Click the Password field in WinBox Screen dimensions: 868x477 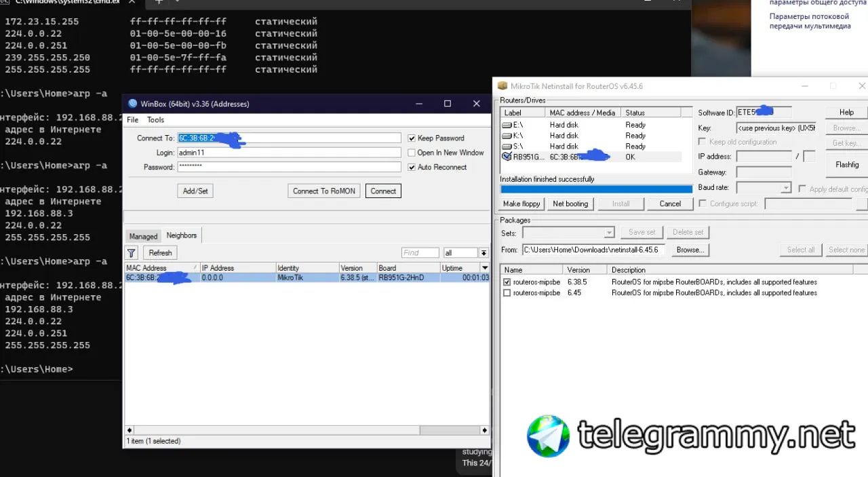(289, 167)
